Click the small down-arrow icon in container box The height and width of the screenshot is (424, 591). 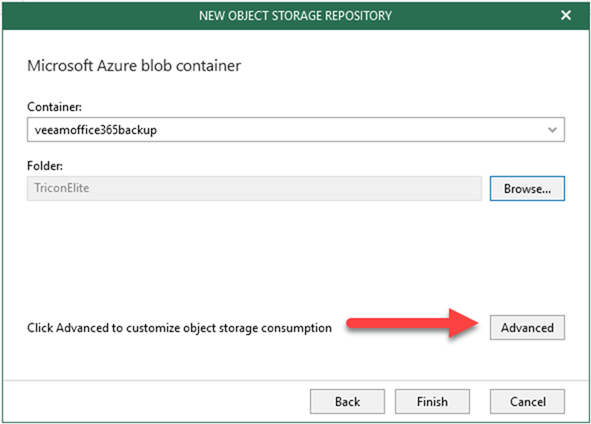tap(552, 130)
